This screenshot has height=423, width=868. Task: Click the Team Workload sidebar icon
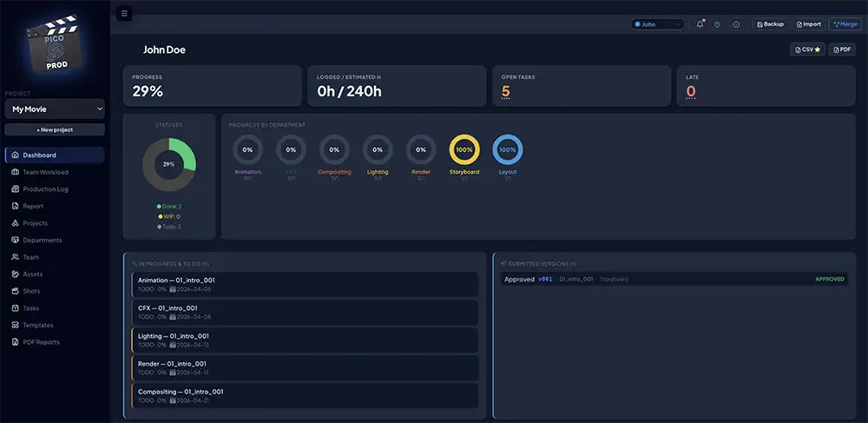click(16, 172)
